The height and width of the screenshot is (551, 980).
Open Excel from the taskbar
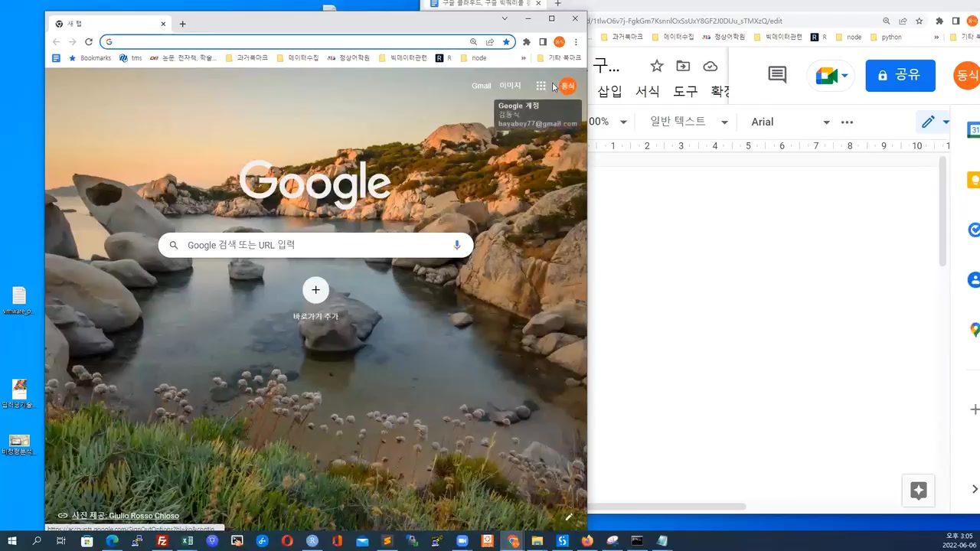(187, 541)
